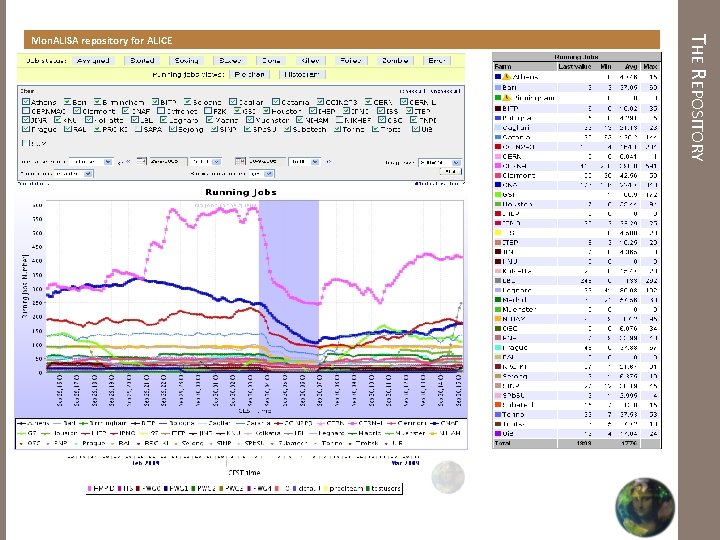Click the Torino color swatch in table
The height and width of the screenshot is (540, 720).
pyautogui.click(x=498, y=414)
